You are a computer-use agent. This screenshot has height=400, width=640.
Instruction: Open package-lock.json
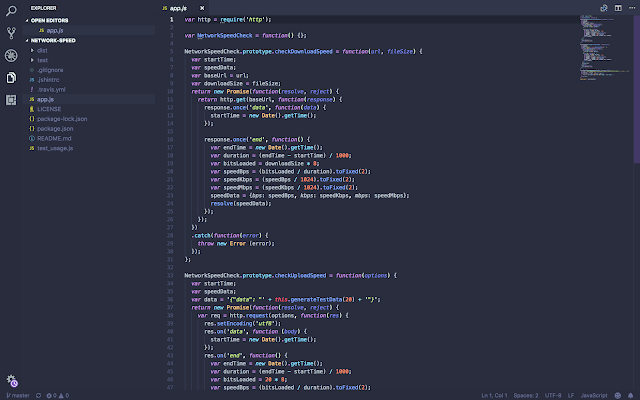(x=89, y=119)
